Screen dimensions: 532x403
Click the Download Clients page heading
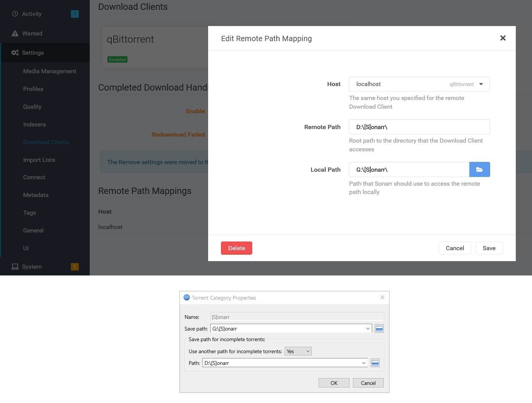(x=133, y=7)
